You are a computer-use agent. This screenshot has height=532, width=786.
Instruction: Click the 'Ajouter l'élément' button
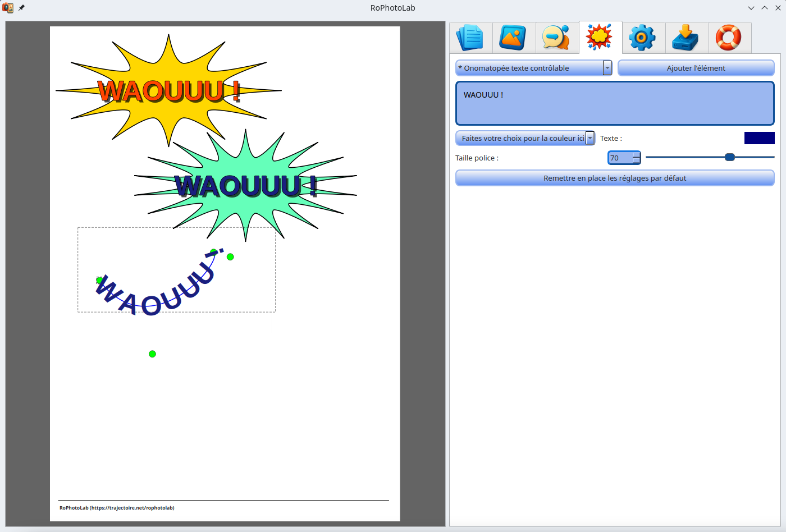pyautogui.click(x=696, y=68)
